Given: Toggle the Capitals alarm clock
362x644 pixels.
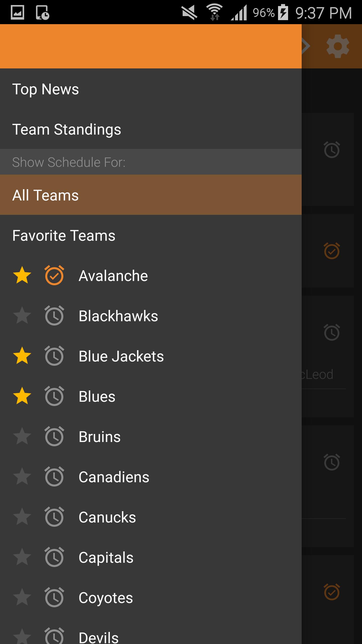Looking at the screenshot, I should (x=54, y=557).
